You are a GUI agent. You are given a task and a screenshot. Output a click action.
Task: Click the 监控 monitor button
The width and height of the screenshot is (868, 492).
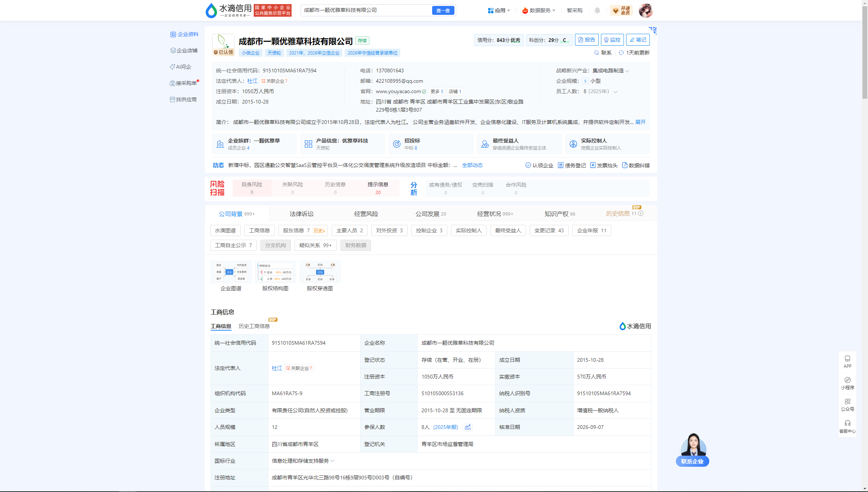click(612, 40)
